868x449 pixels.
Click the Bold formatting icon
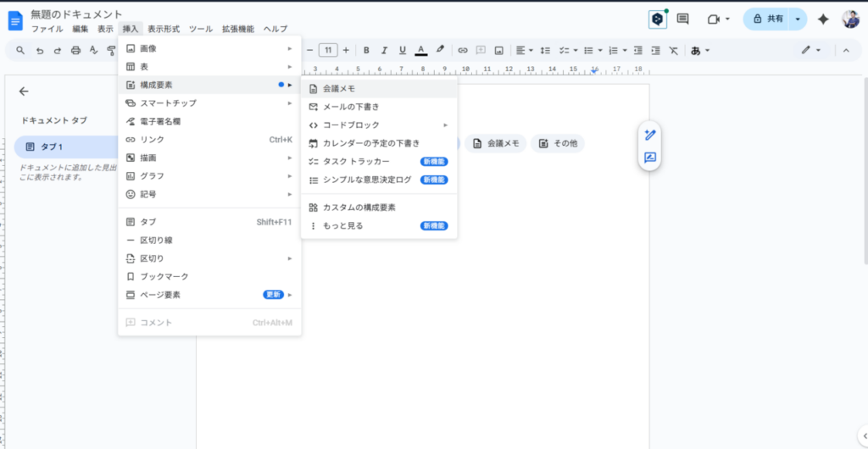click(x=366, y=50)
